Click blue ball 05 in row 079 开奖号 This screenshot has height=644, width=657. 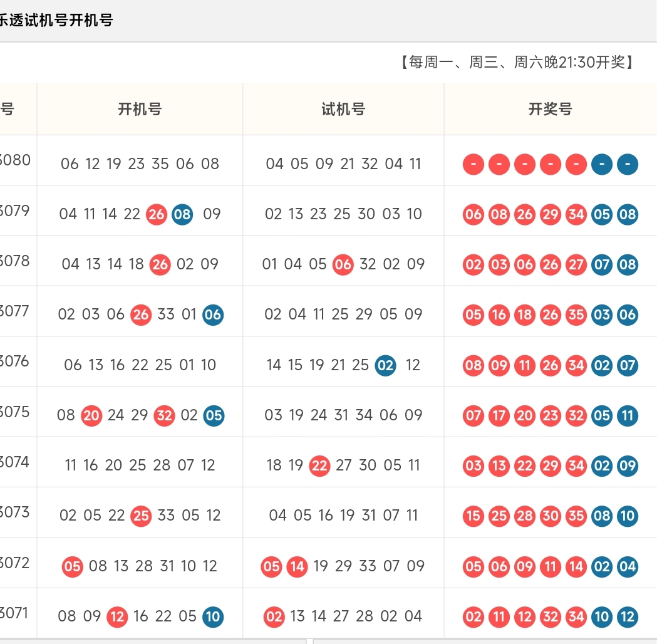click(602, 214)
